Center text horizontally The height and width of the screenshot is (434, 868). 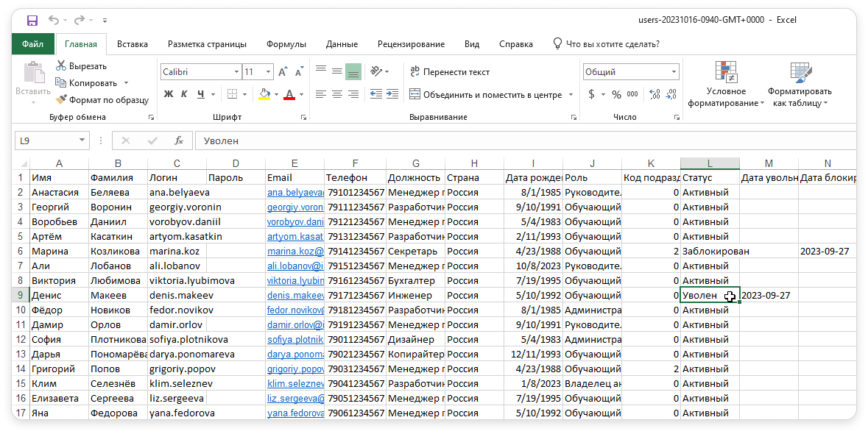click(x=336, y=95)
